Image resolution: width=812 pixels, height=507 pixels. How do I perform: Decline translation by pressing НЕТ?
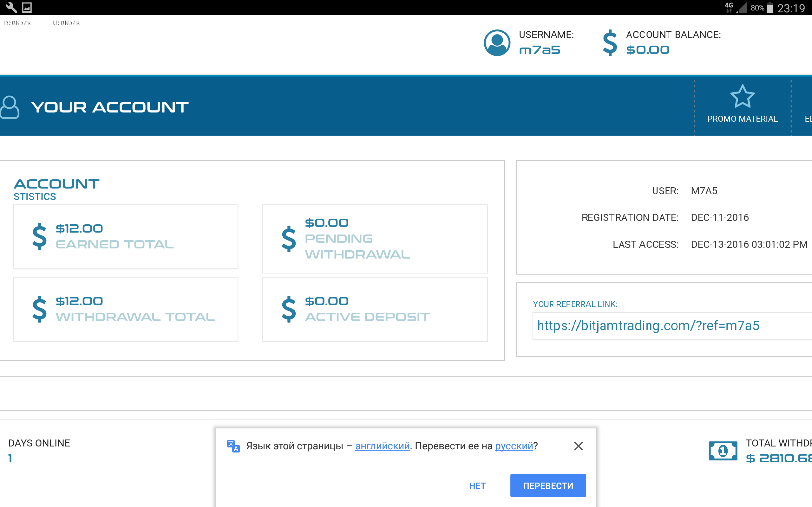click(x=477, y=485)
